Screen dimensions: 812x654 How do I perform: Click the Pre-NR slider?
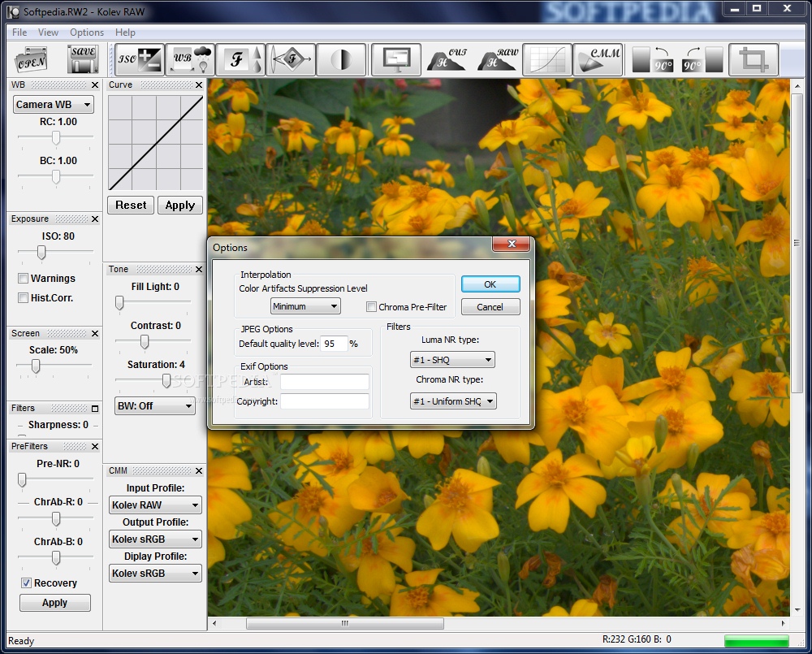[22, 479]
